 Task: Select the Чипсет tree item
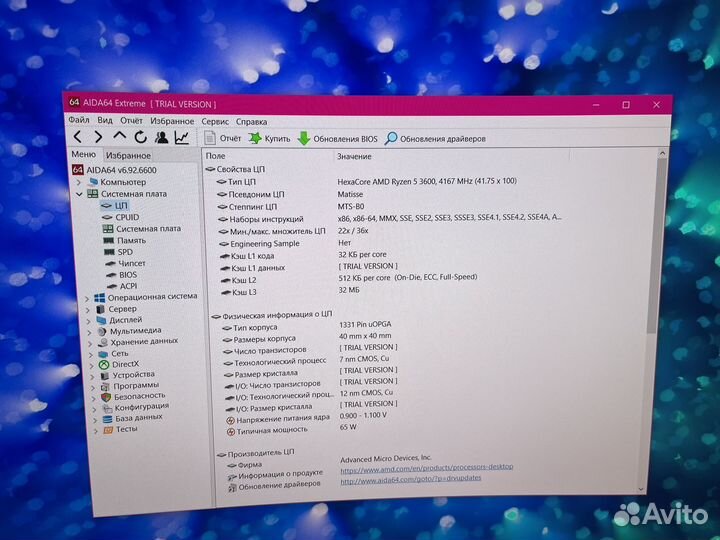125,263
